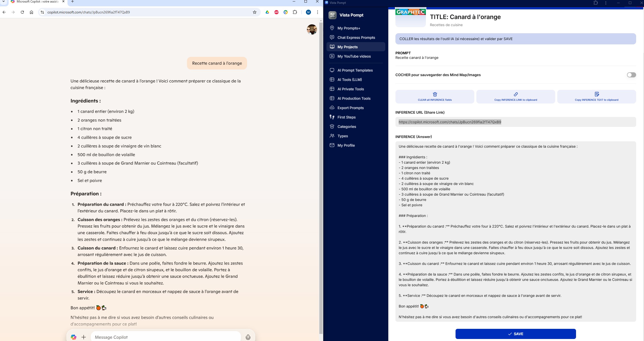Click the 'Recette canard à l'orange' chat bubble
Viewport: 644px width, 341px height.
pyautogui.click(x=217, y=63)
